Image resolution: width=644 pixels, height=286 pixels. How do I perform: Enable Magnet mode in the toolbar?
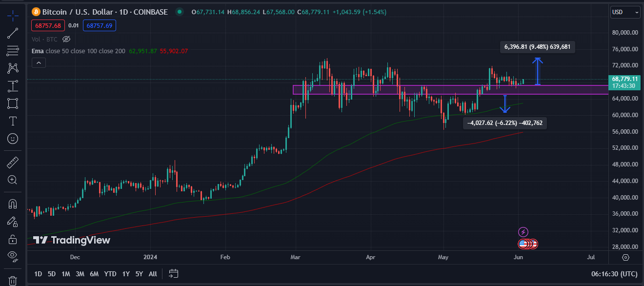click(13, 204)
